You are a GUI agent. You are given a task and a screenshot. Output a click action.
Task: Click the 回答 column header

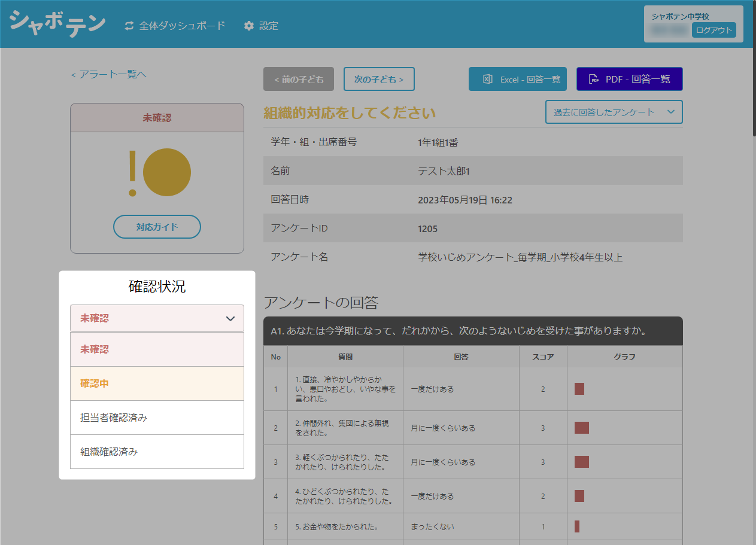pos(461,357)
